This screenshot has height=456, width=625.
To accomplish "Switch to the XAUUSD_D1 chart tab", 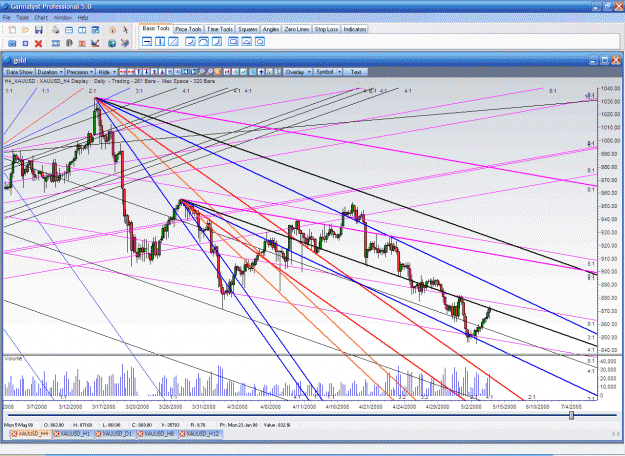I will point(114,433).
